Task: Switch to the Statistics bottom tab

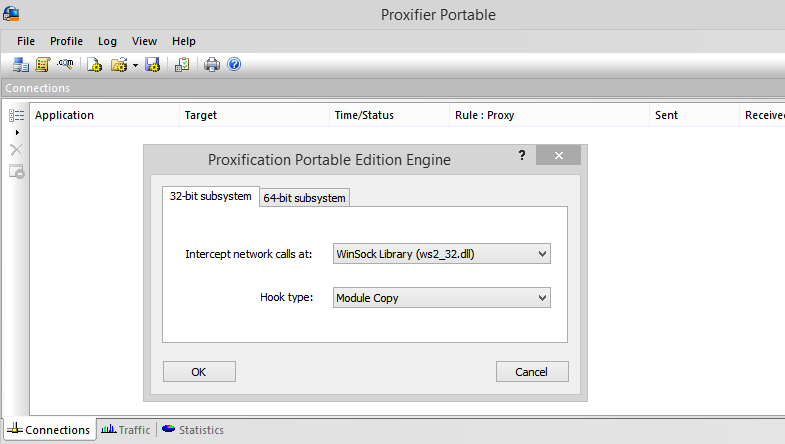Action: pyautogui.click(x=193, y=429)
